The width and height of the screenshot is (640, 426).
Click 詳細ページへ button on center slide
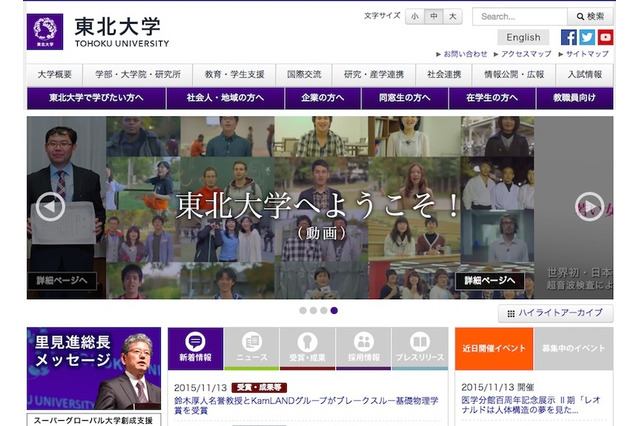490,281
